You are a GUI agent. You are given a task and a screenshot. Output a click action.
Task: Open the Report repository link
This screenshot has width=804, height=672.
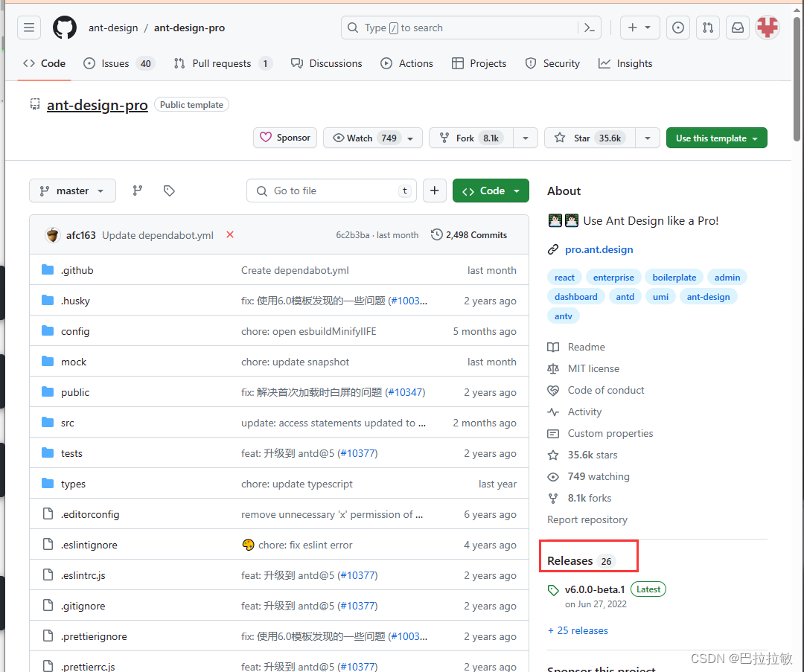[587, 519]
